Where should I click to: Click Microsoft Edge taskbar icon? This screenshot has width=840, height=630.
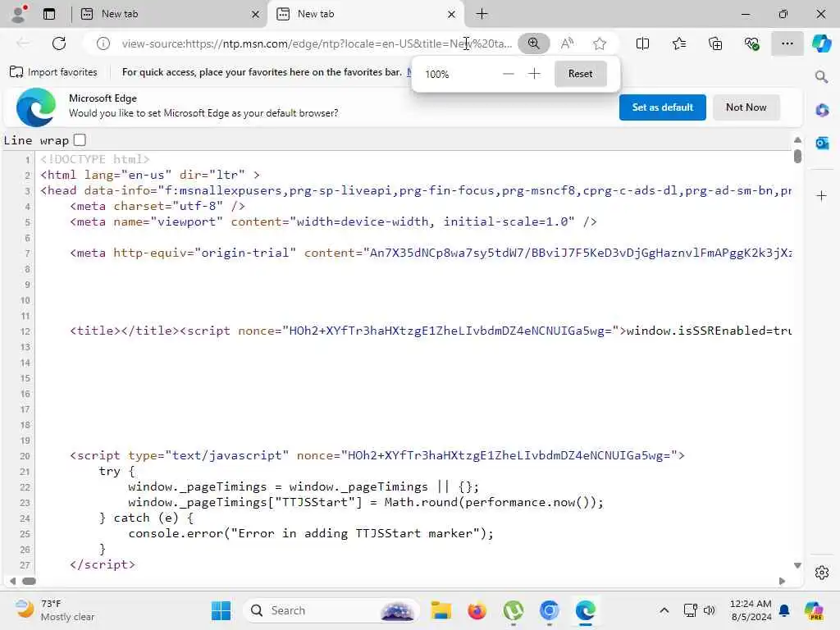(x=585, y=610)
